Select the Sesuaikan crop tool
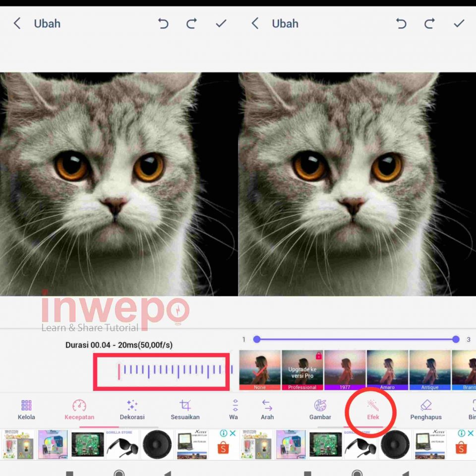Image resolution: width=476 pixels, height=476 pixels. point(185,411)
